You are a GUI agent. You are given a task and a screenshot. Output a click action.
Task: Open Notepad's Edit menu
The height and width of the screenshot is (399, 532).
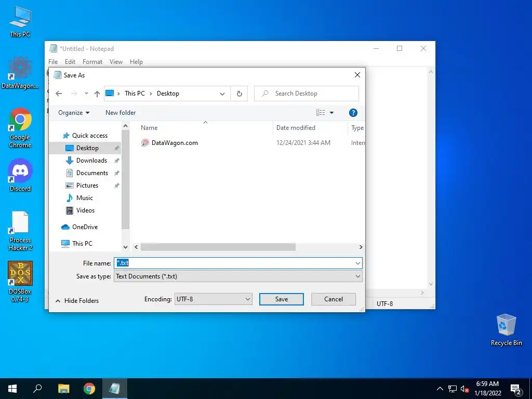click(x=70, y=62)
